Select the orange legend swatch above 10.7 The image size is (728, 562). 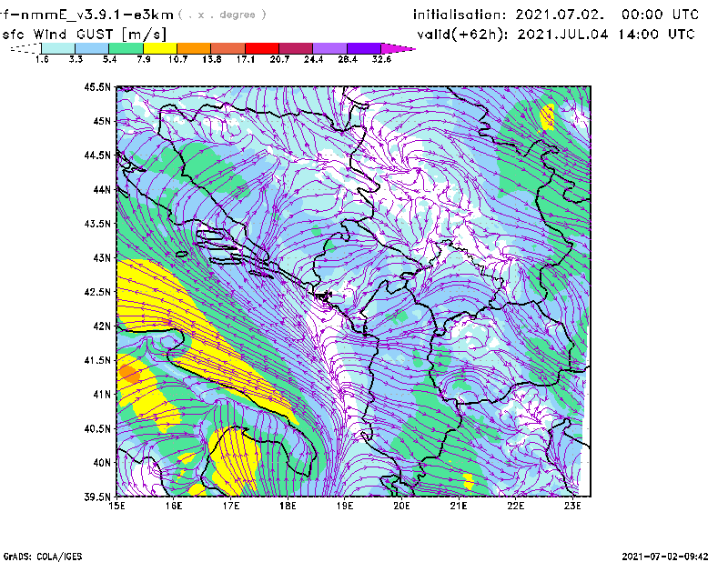click(x=194, y=48)
